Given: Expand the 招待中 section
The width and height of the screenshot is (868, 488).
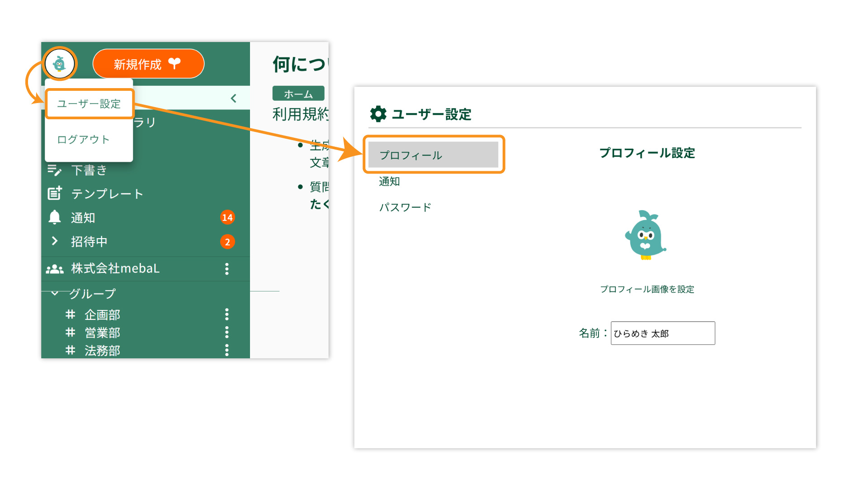Looking at the screenshot, I should [x=55, y=241].
